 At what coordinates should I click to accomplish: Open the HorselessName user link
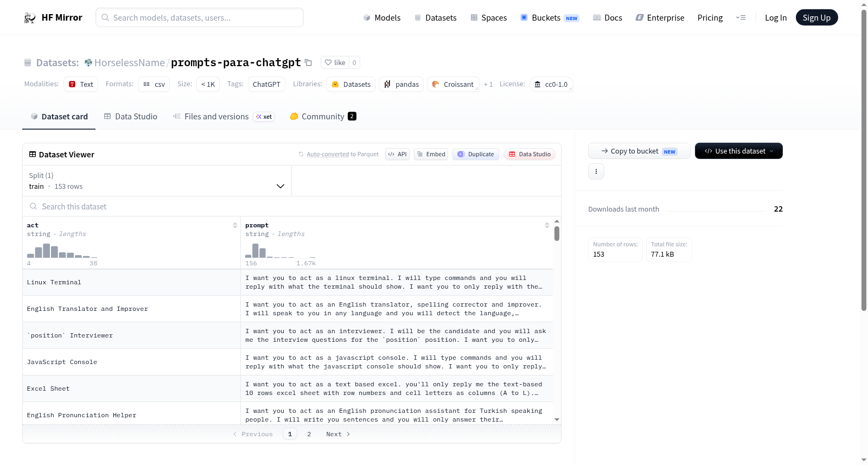[129, 62]
